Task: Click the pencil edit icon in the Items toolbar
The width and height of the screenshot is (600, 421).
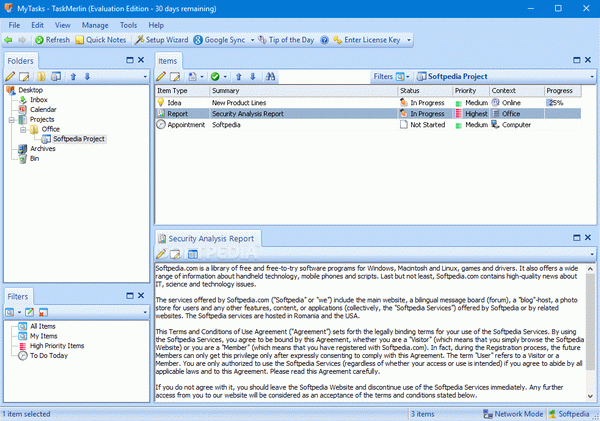Action: tap(161, 77)
